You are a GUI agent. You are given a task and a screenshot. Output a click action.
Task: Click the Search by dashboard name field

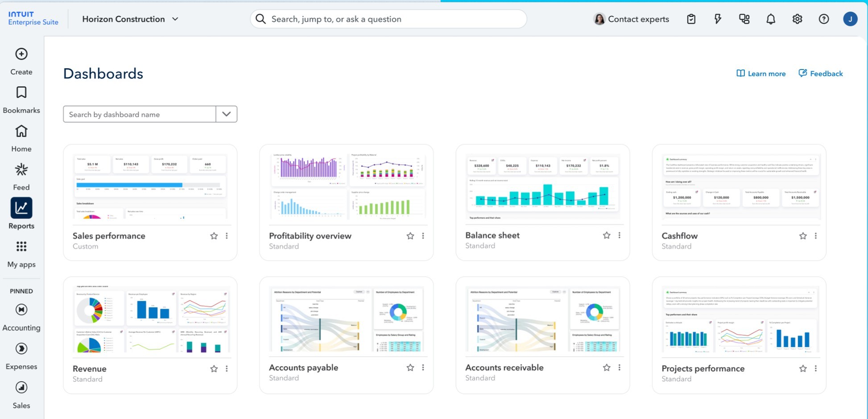click(140, 114)
